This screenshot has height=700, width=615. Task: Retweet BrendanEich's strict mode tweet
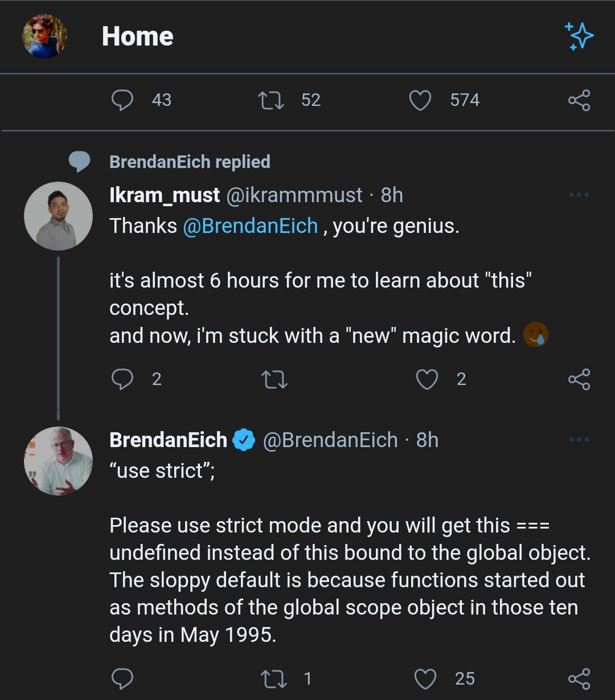tap(273, 678)
